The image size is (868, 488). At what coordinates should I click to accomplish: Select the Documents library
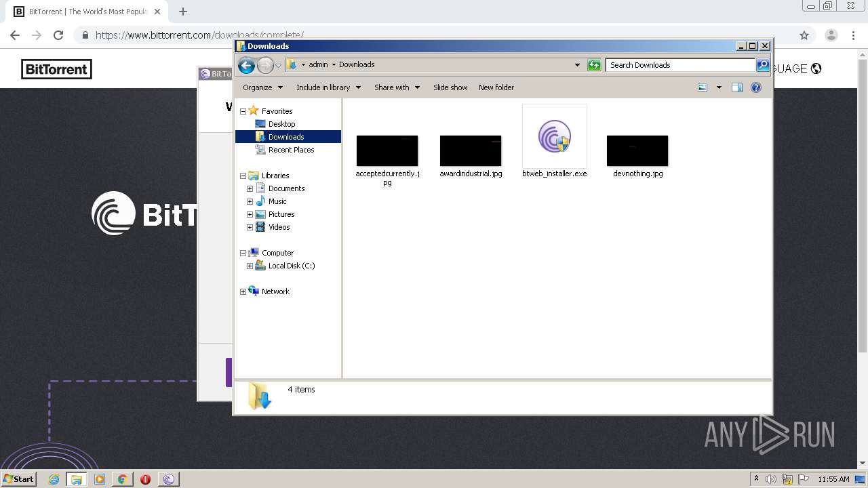[286, 188]
